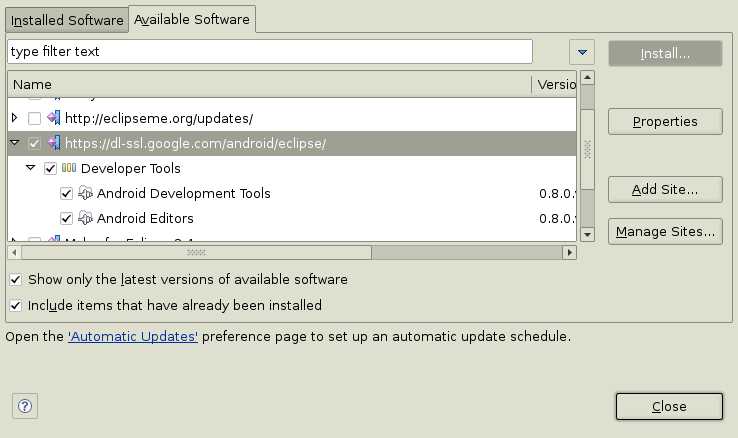Image resolution: width=738 pixels, height=438 pixels.
Task: Click the Install... button
Action: pos(665,54)
